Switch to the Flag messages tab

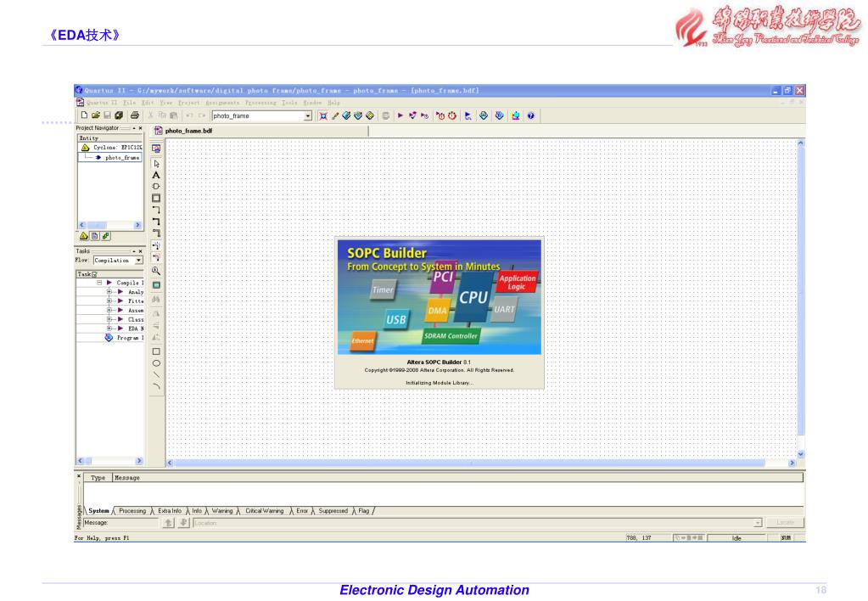(x=364, y=511)
